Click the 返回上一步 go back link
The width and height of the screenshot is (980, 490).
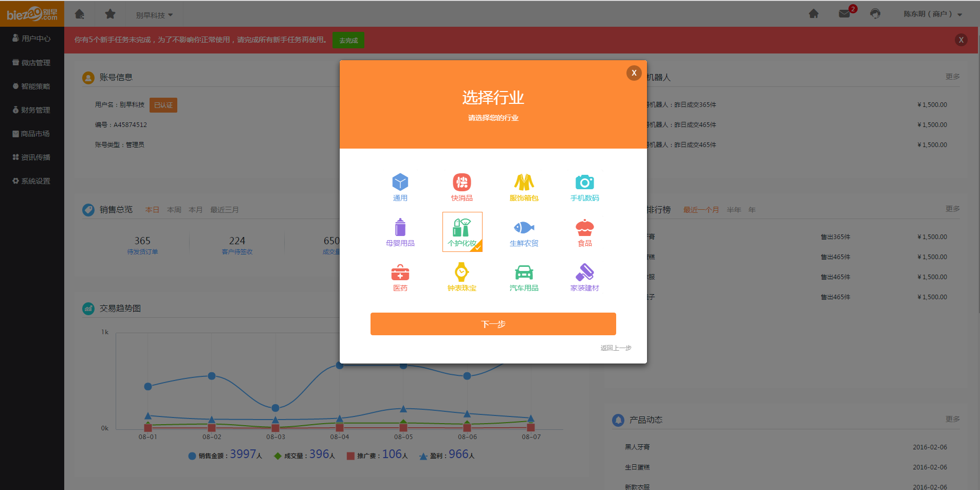click(x=616, y=348)
